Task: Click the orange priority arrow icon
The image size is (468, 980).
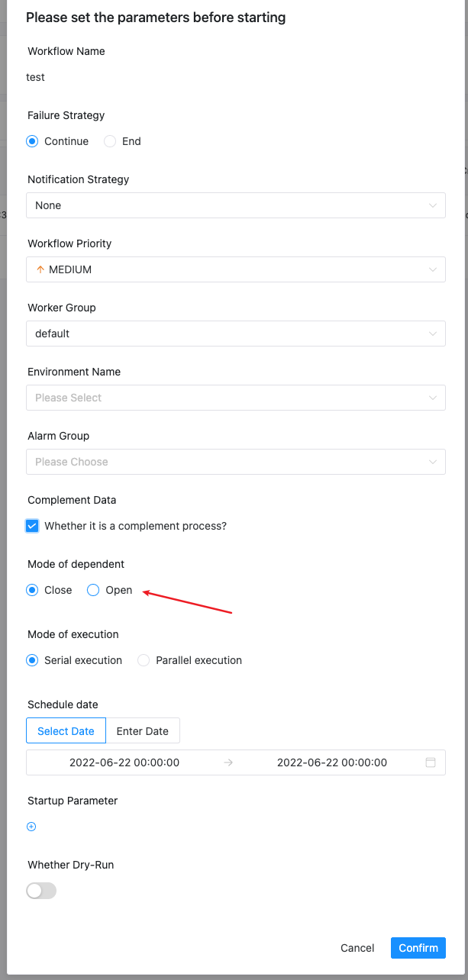Action: (x=40, y=269)
